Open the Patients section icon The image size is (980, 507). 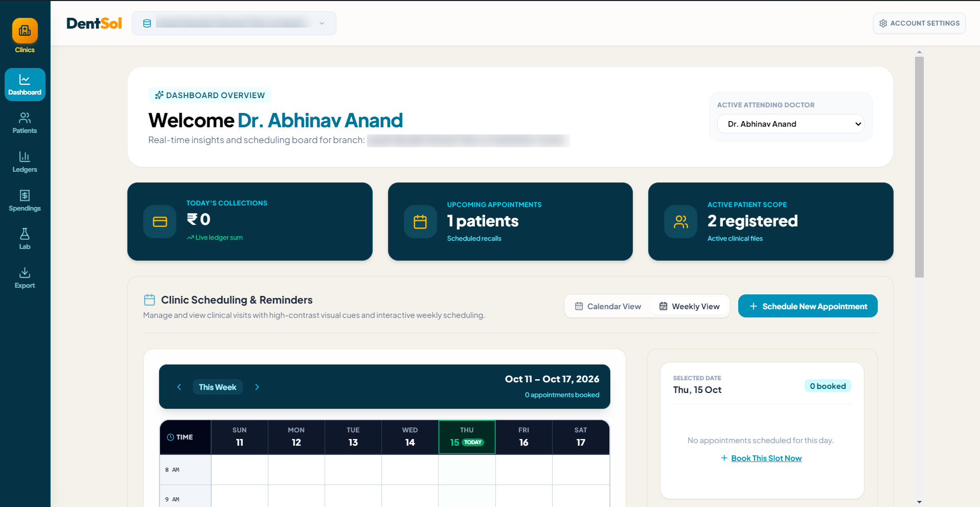[25, 118]
